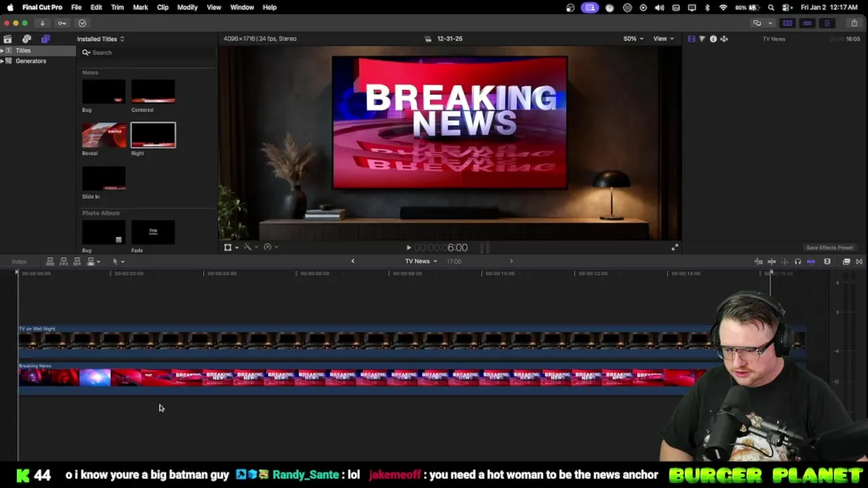The height and width of the screenshot is (488, 868).
Task: Go forward in timeline history arrow
Action: 511,261
